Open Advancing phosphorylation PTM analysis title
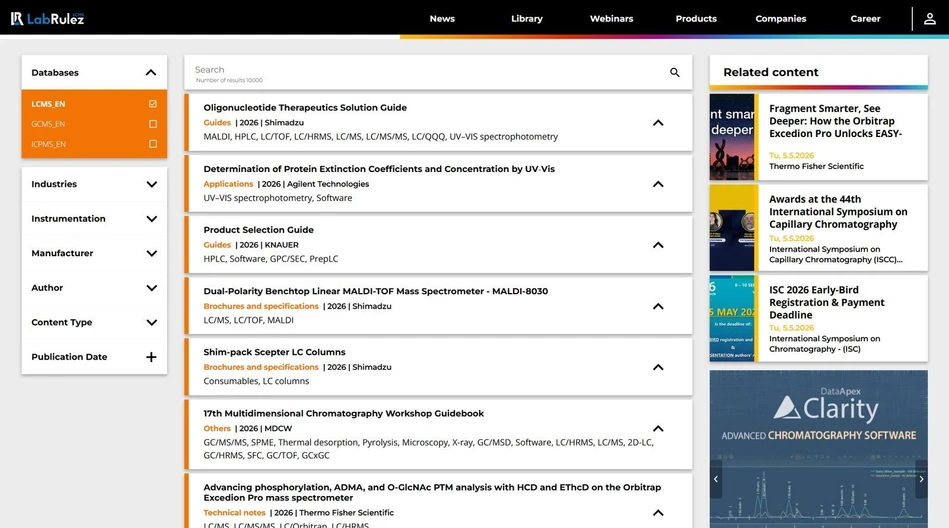Screen dimensions: 949x528 click(x=432, y=492)
